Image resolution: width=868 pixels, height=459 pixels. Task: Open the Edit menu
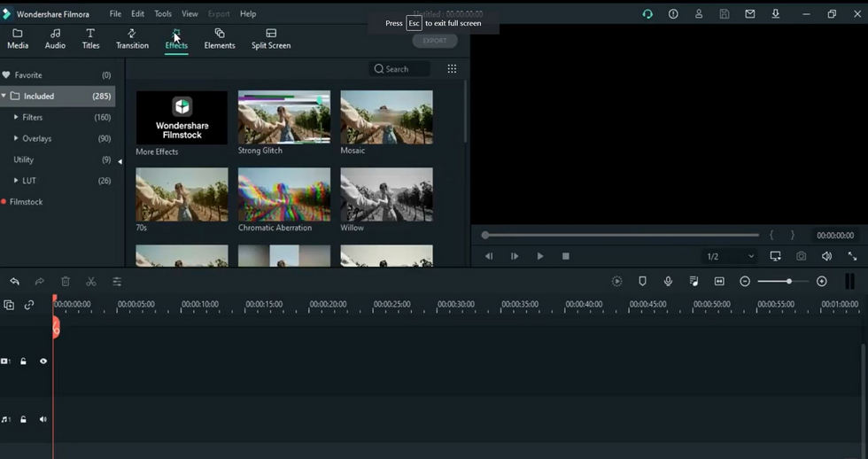click(137, 14)
